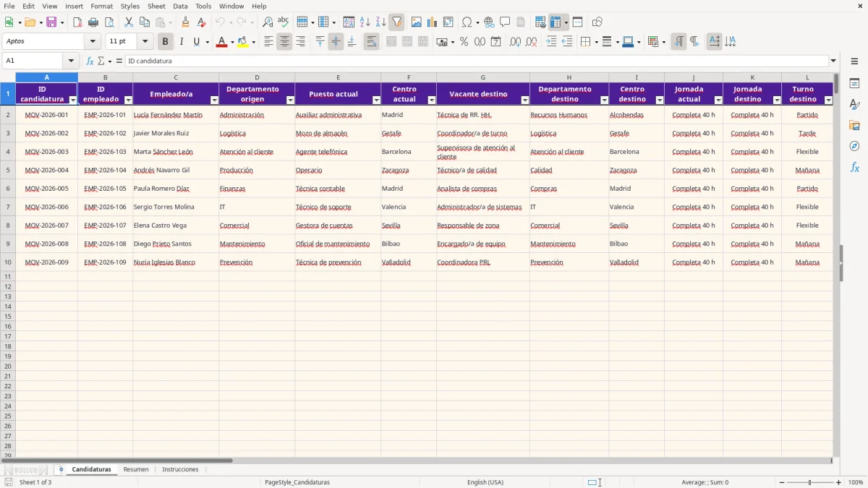Click zoom out minus button in status bar

(782, 482)
